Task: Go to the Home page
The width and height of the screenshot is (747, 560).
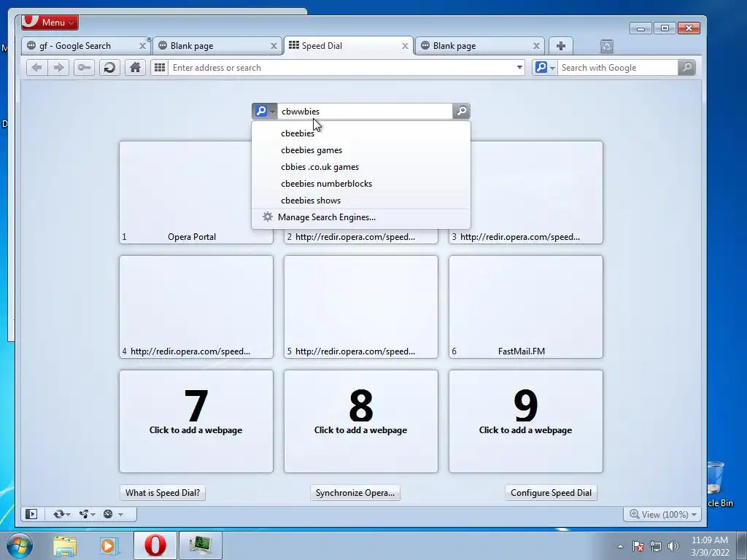Action: pos(135,68)
